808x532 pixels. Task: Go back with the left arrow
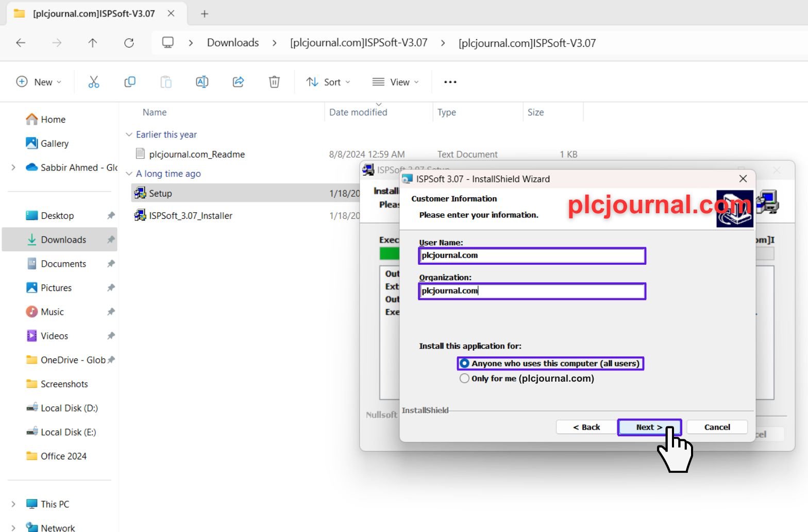(21, 43)
